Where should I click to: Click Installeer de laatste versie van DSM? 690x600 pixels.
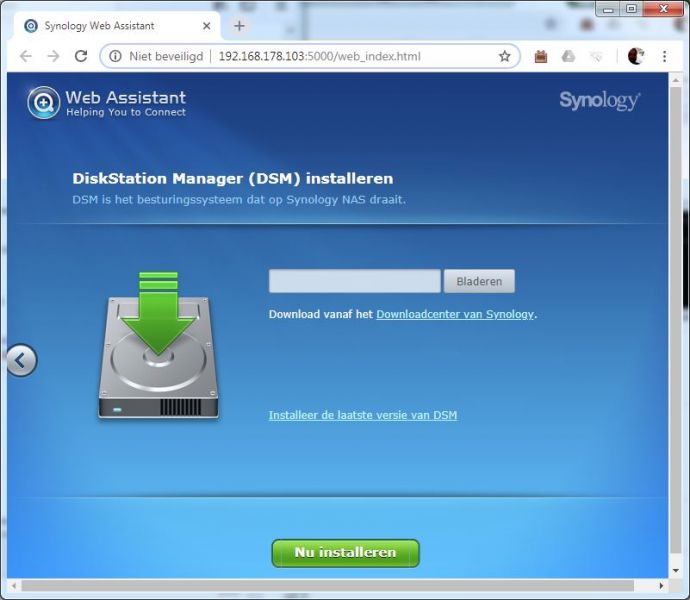point(363,415)
